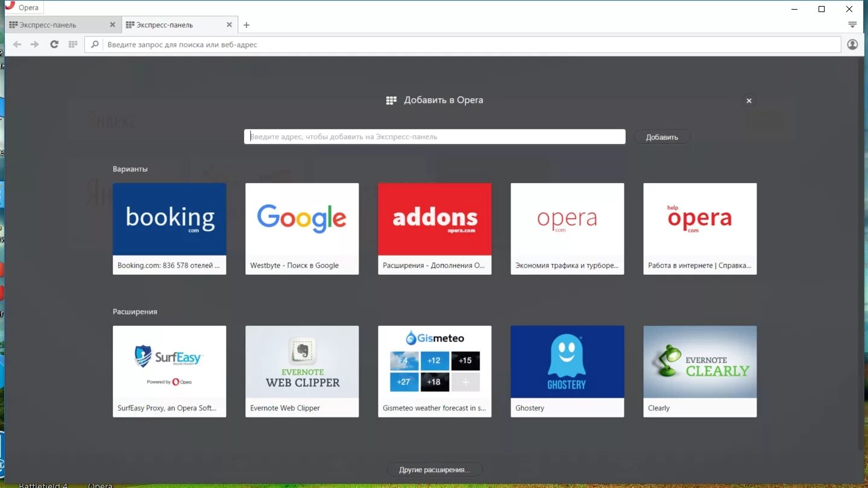The image size is (868, 488).
Task: Choose the help opera.com tile
Action: (x=700, y=229)
